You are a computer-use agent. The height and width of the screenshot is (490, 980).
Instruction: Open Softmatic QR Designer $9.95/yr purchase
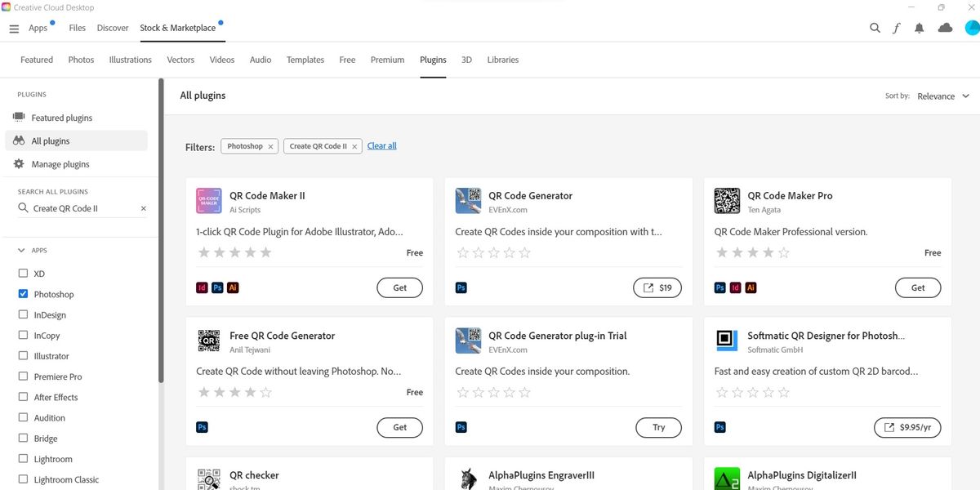pyautogui.click(x=907, y=427)
